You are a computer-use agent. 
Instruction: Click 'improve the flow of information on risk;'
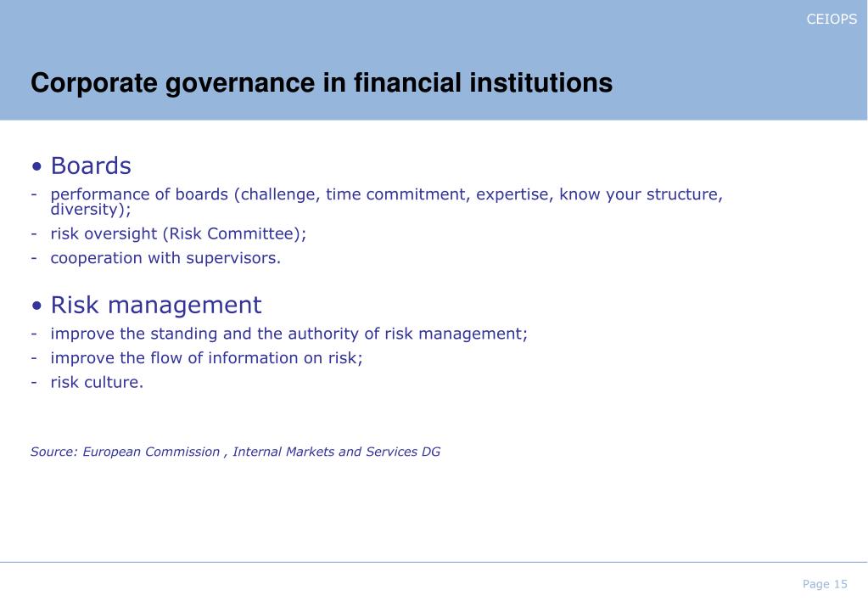pos(206,358)
